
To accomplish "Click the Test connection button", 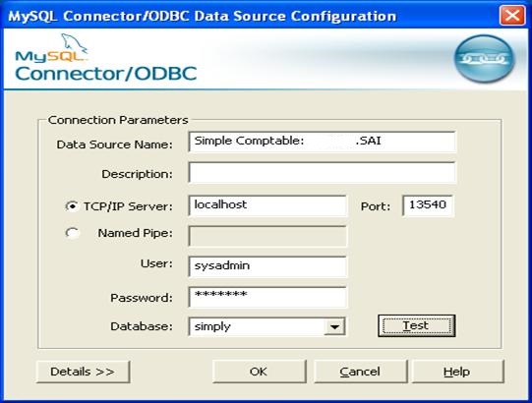I will pos(416,325).
